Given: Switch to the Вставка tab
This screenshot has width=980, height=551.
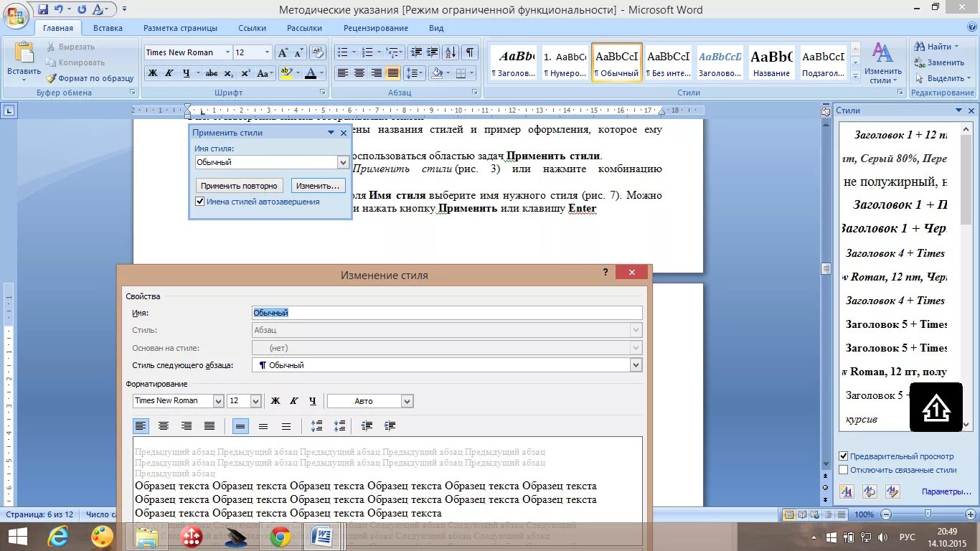Looking at the screenshot, I should (x=108, y=28).
